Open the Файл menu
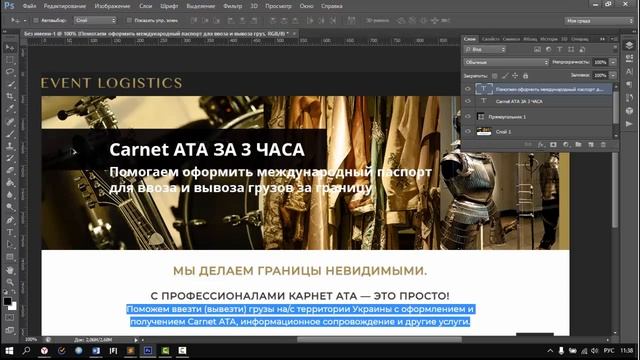The width and height of the screenshot is (640, 360). pyautogui.click(x=29, y=6)
